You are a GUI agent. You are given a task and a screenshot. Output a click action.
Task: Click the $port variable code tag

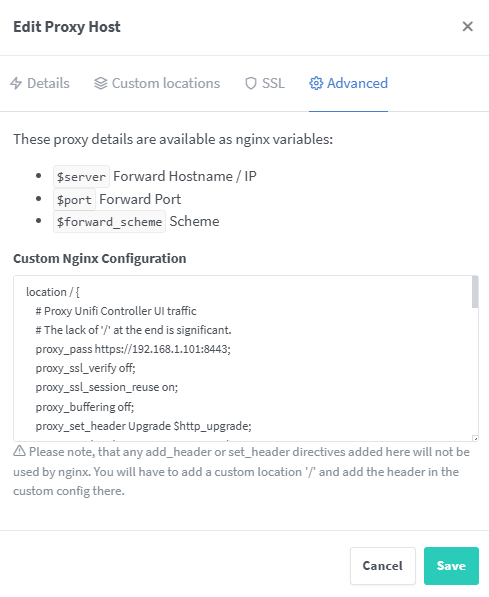[74, 200]
